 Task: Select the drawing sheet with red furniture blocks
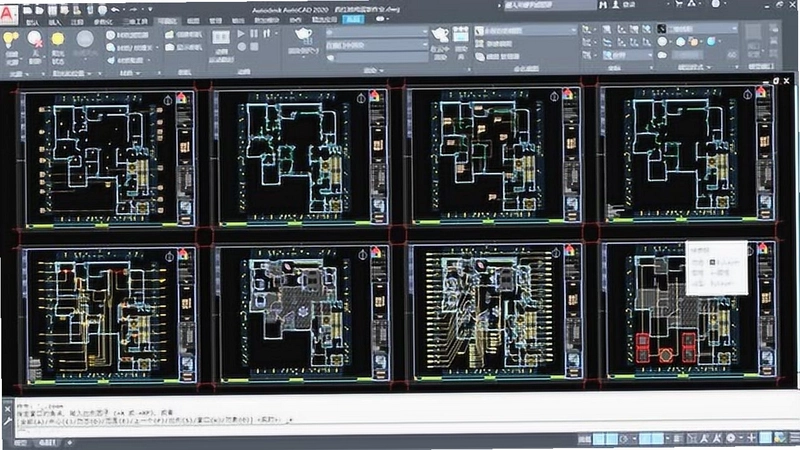(689, 312)
